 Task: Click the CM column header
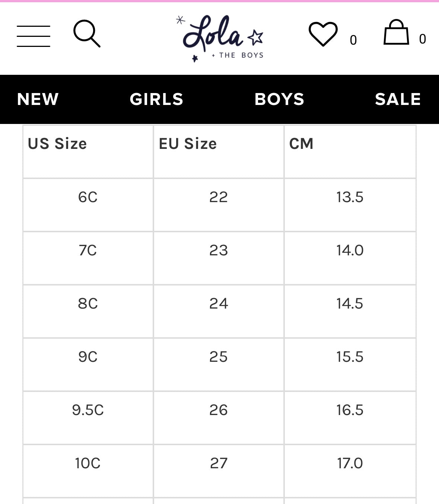pos(301,144)
